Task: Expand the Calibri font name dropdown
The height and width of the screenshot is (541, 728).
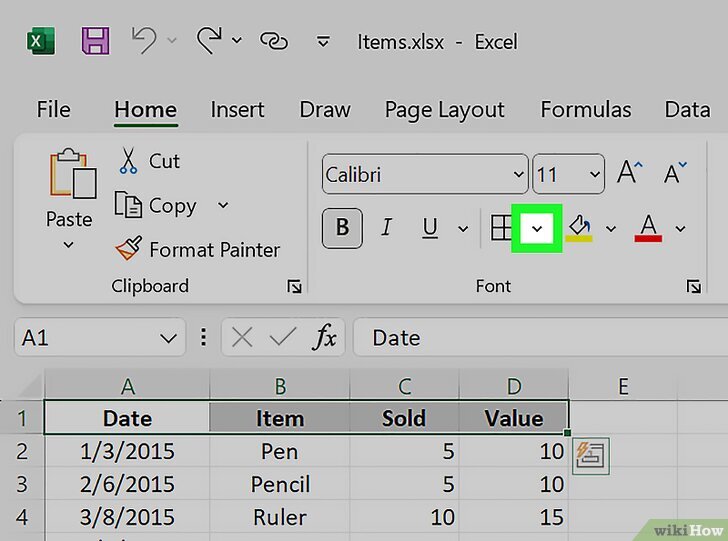Action: 518,174
